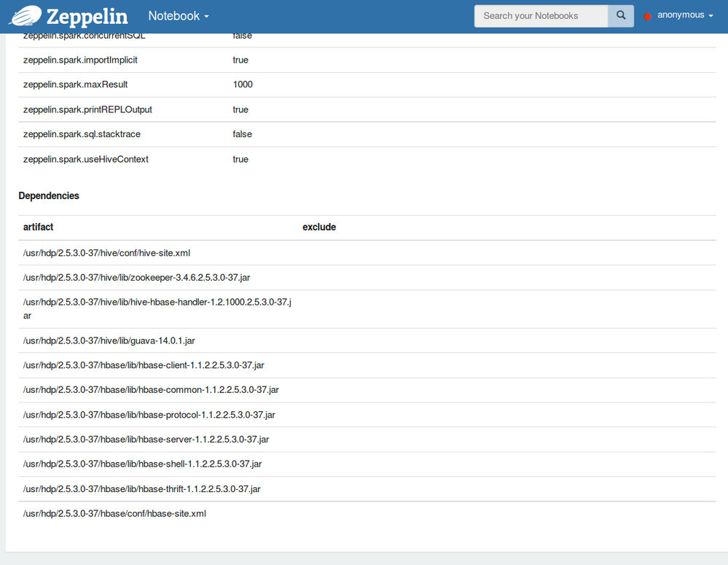
Task: Click the Search your Notebooks field
Action: point(541,15)
